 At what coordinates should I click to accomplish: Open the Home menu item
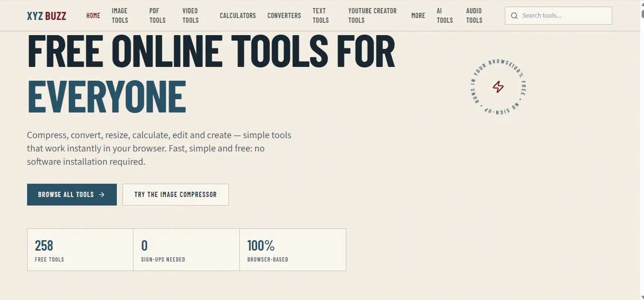[93, 16]
